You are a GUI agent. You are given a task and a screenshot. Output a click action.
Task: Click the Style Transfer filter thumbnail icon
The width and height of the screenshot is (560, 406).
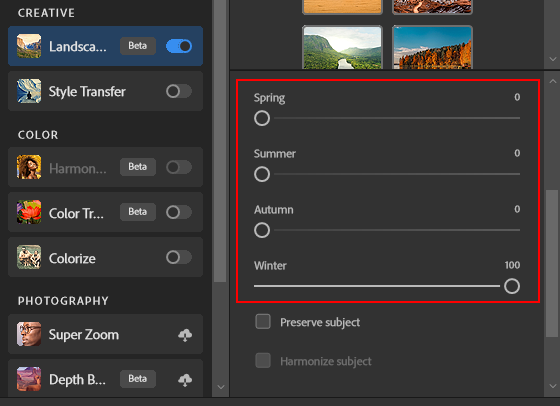click(x=29, y=91)
